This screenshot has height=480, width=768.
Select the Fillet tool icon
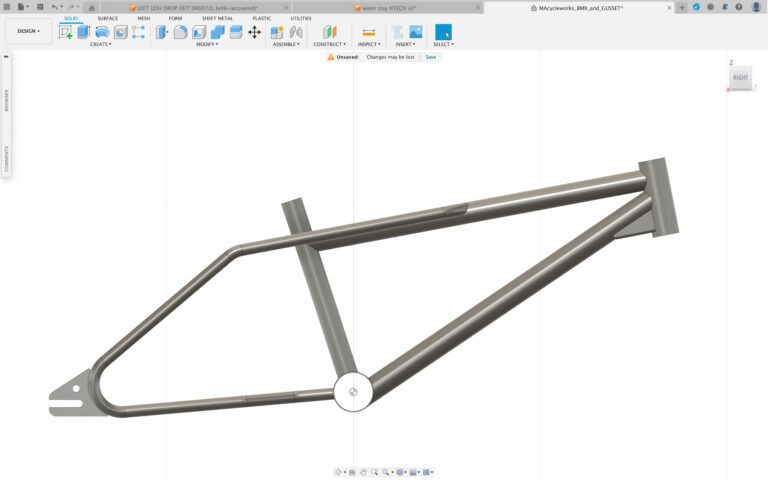click(180, 32)
